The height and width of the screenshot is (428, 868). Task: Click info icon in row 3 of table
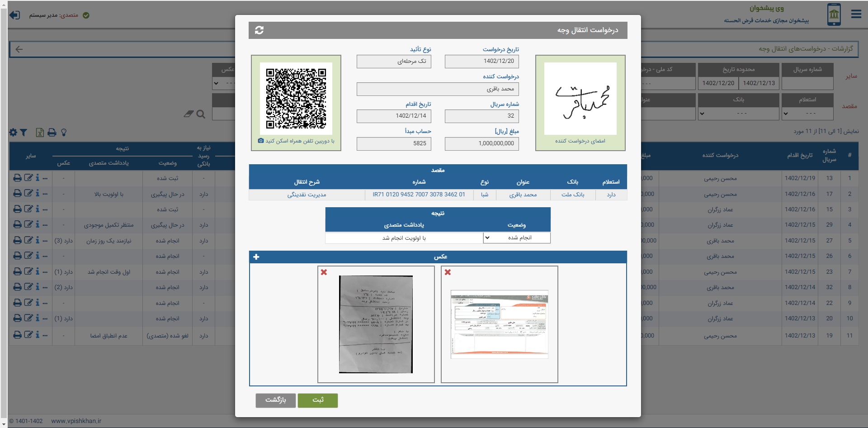pos(38,209)
